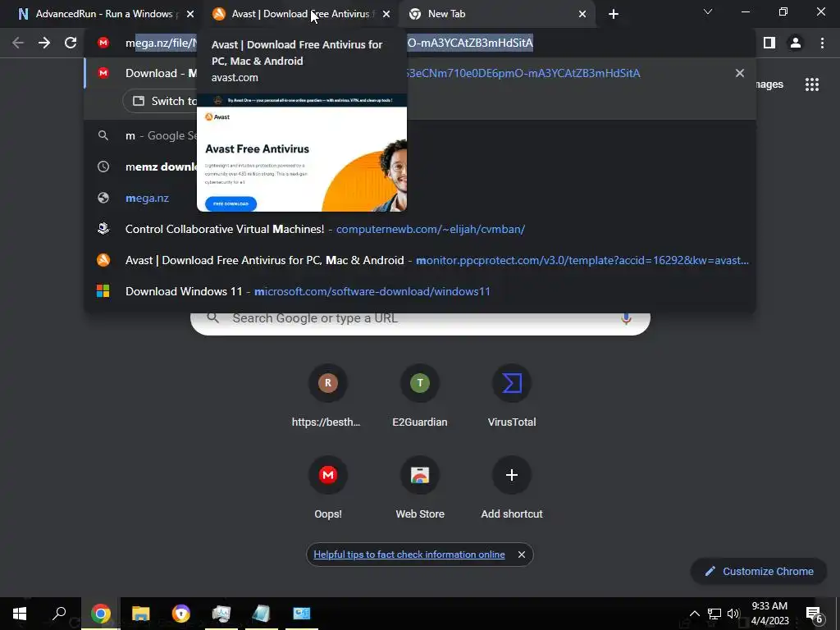Click the Switch to this tab button
The width and height of the screenshot is (840, 630).
point(161,101)
